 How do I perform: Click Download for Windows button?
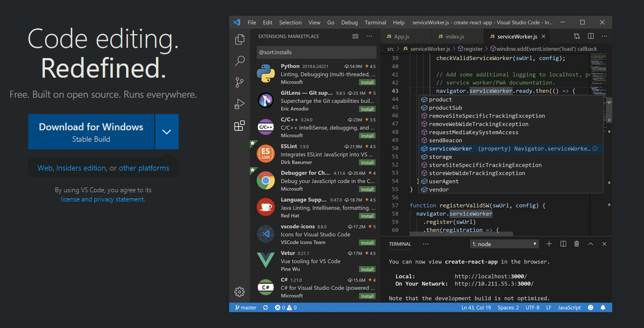pyautogui.click(x=91, y=132)
